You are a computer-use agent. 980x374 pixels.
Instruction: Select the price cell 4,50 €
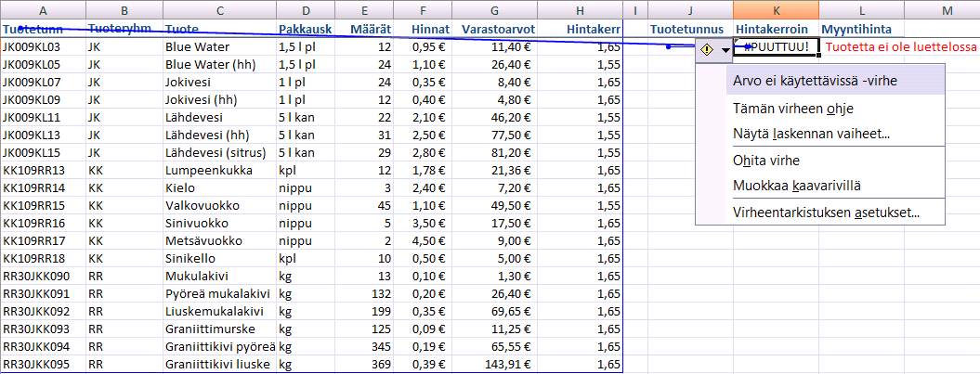coord(424,241)
